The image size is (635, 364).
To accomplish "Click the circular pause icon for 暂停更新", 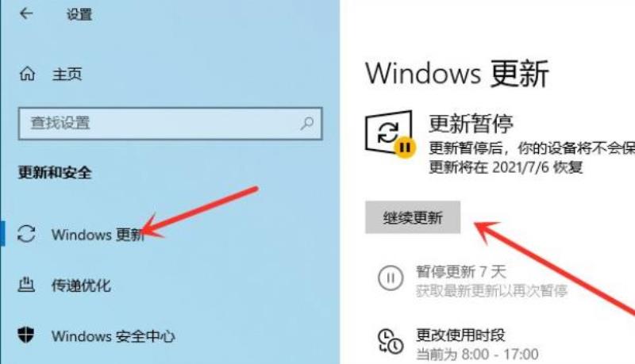I will [391, 278].
